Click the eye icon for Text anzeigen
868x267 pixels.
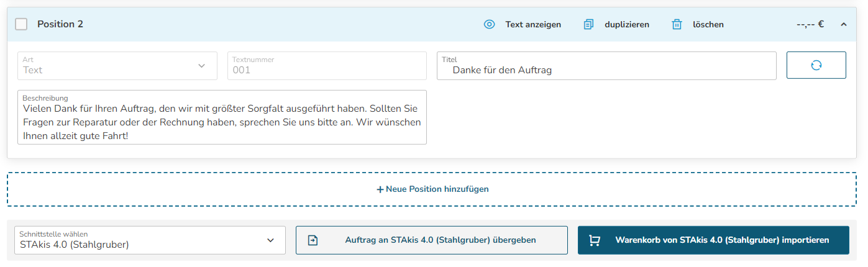click(489, 24)
